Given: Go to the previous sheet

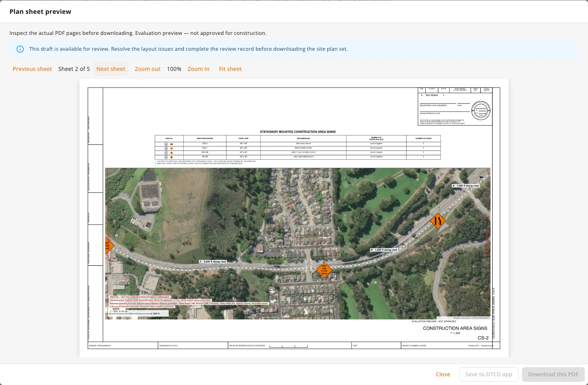Looking at the screenshot, I should (x=32, y=69).
